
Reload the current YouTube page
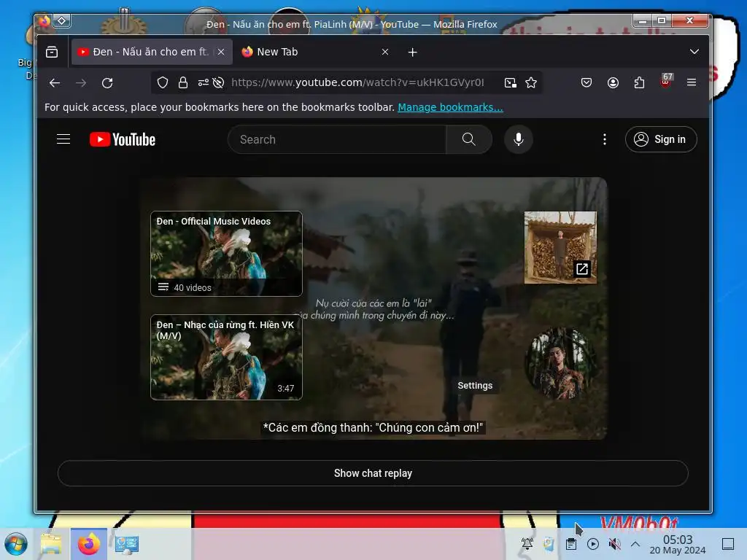coord(107,83)
